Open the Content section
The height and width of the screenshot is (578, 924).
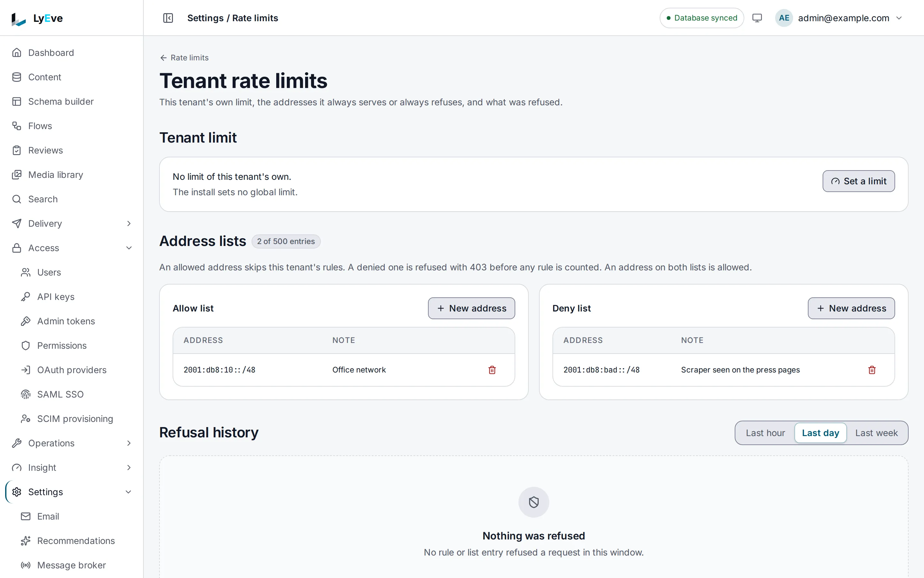point(72,77)
